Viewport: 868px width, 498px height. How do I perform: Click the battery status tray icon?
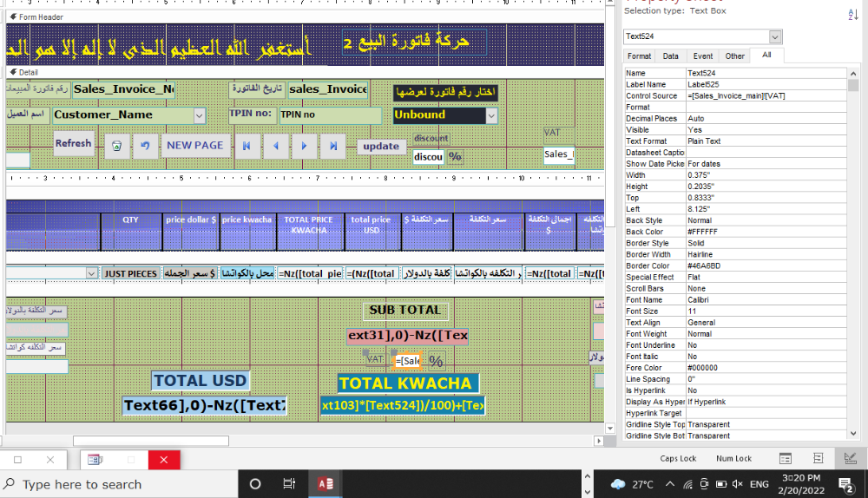click(721, 485)
